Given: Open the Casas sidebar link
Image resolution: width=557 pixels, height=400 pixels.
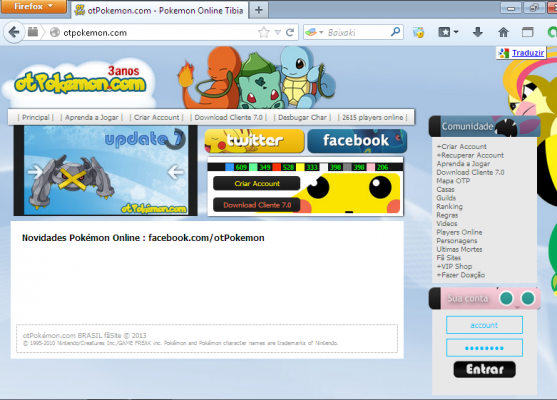Looking at the screenshot, I should point(445,189).
